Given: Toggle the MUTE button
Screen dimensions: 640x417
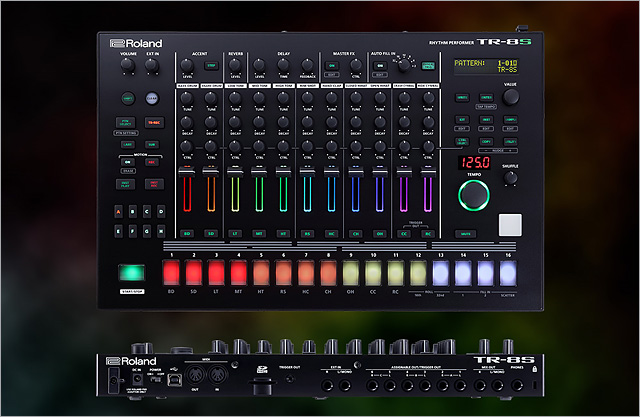Looking at the screenshot, I should point(465,233).
